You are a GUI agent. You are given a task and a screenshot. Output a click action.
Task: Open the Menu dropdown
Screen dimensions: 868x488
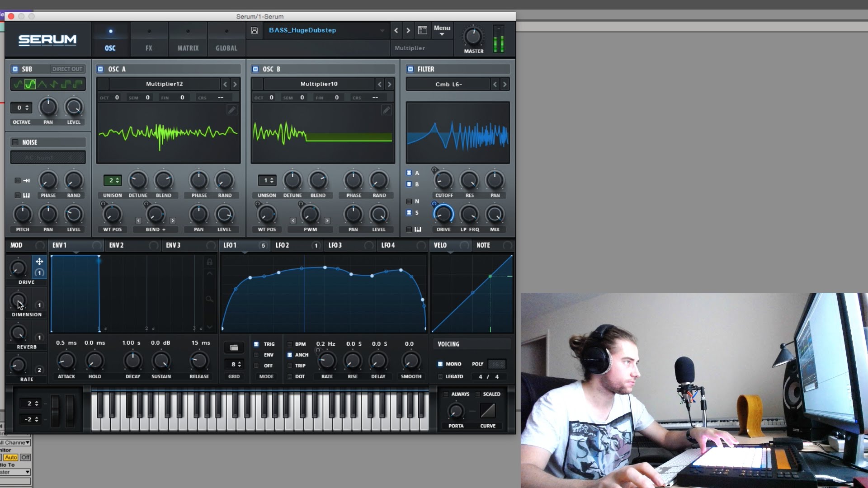tap(442, 30)
